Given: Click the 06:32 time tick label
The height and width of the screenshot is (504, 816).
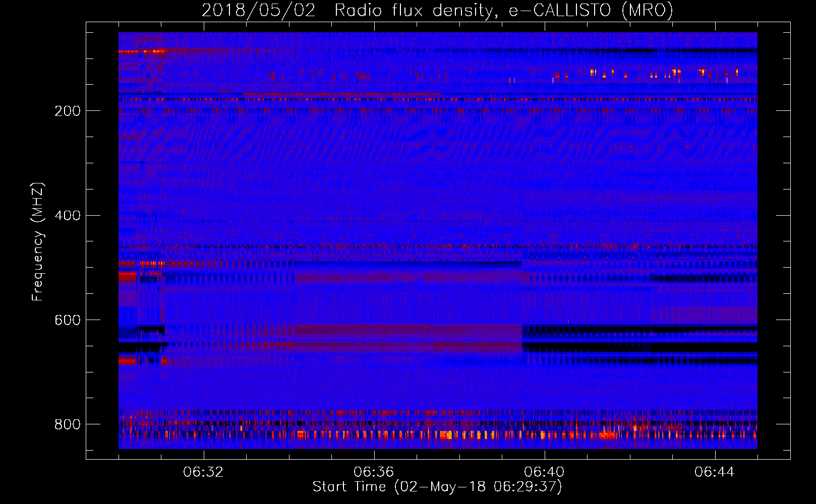Looking at the screenshot, I should [x=203, y=472].
